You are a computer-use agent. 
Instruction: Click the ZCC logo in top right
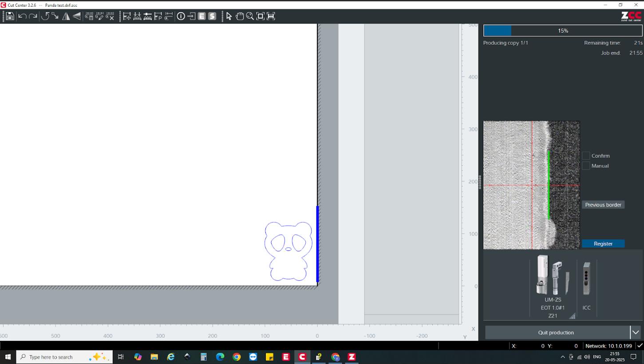click(x=631, y=16)
